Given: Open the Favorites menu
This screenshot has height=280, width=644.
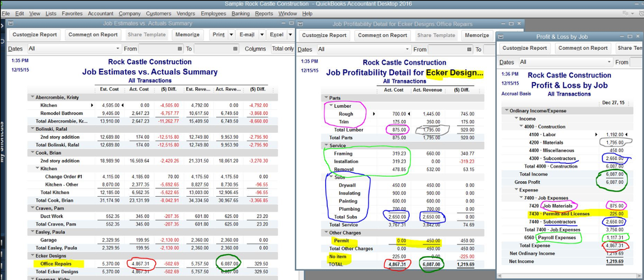Looking at the screenshot, I should click(72, 14).
